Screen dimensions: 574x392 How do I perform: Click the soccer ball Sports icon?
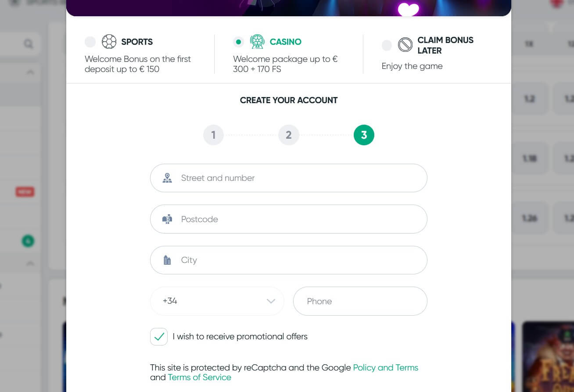pos(109,42)
